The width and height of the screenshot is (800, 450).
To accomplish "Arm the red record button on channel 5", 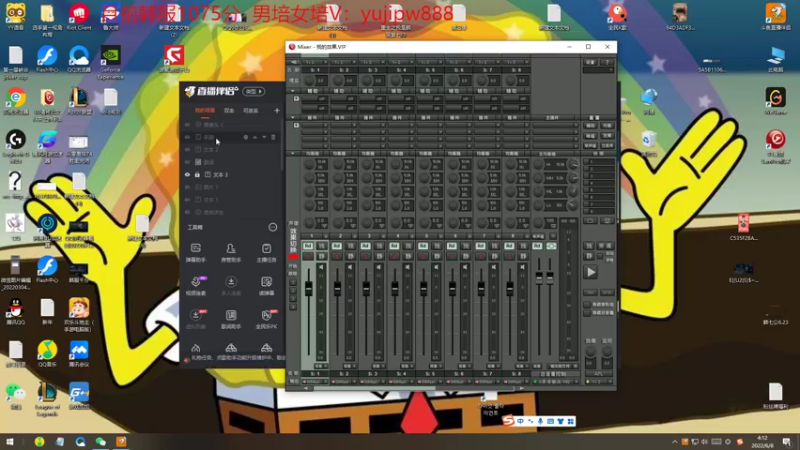I will pos(423,256).
